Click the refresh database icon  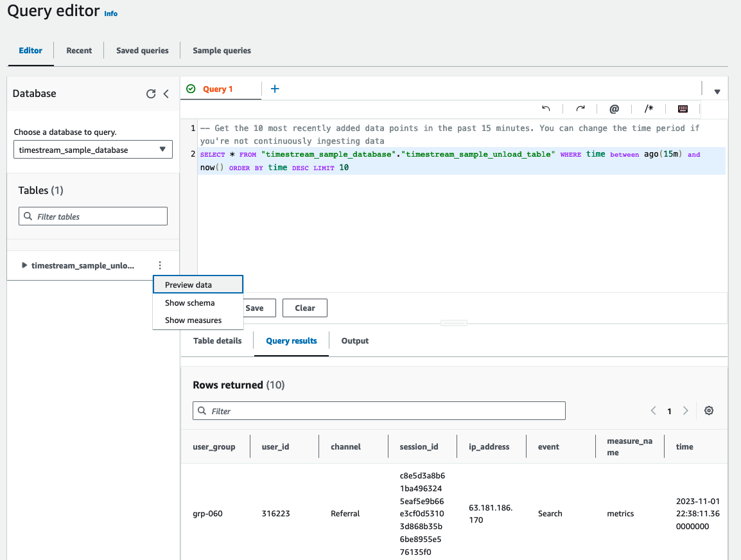[x=151, y=94]
